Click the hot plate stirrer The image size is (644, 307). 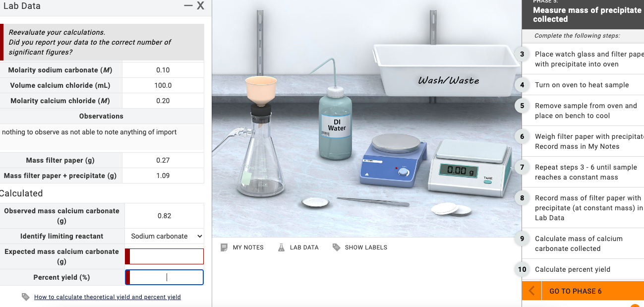[x=393, y=159]
